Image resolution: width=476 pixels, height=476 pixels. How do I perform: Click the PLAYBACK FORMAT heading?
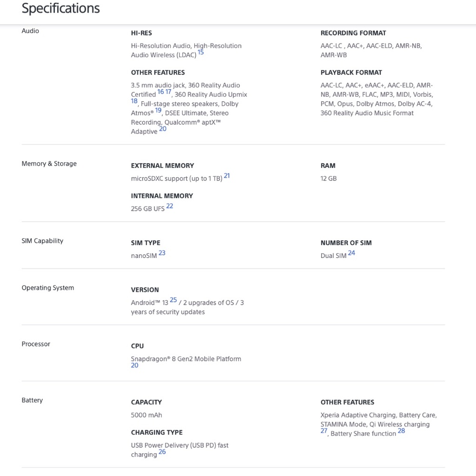351,72
